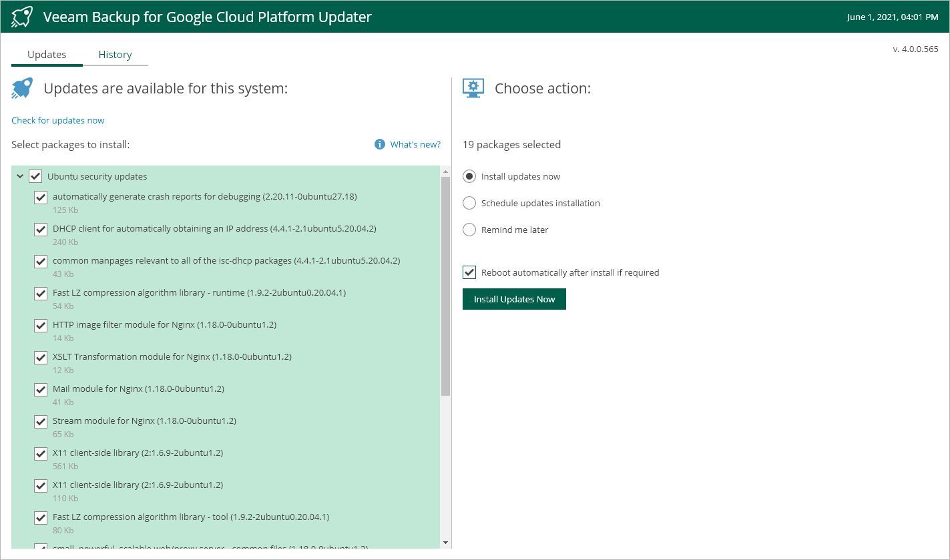Select Remind me later option

(x=469, y=230)
